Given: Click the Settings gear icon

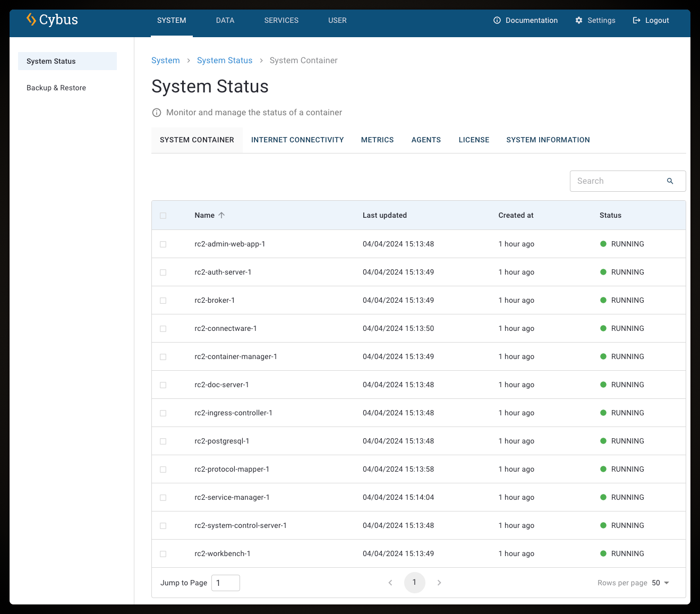Looking at the screenshot, I should tap(579, 20).
